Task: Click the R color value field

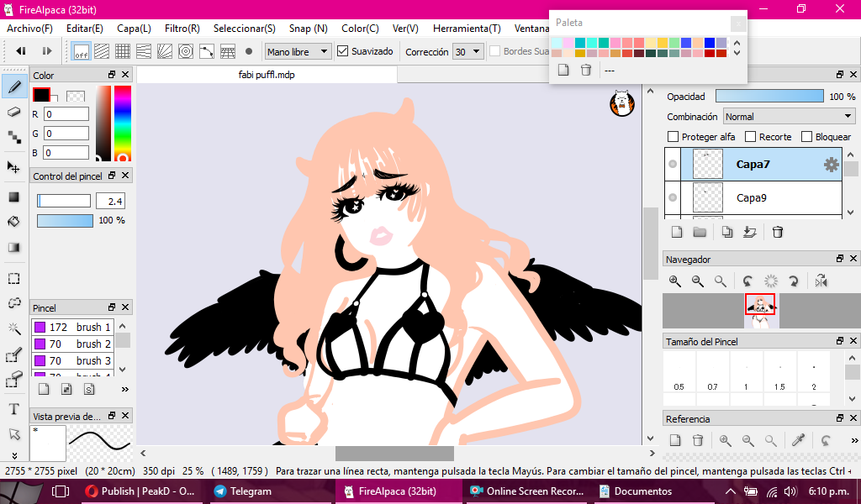Action: [66, 114]
